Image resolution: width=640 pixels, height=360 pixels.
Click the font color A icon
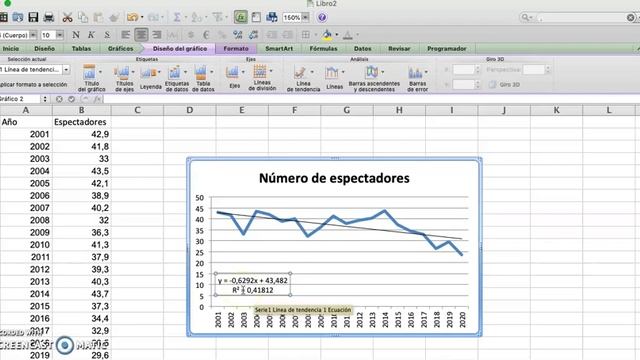tap(348, 35)
